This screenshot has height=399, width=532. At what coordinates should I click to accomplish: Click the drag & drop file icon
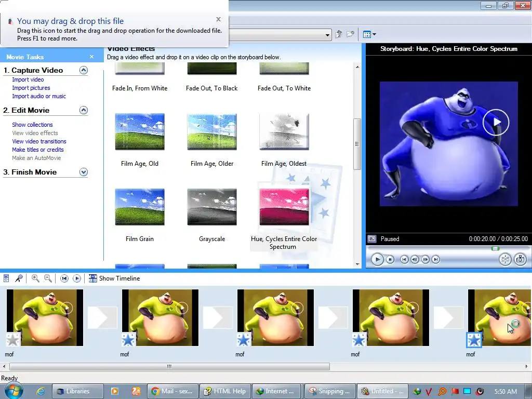[10, 21]
